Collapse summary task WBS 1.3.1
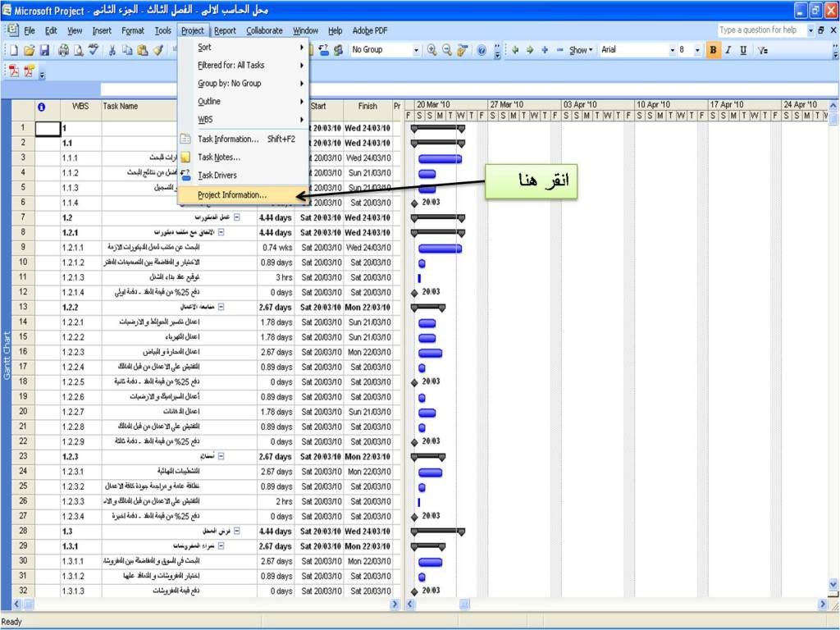 point(221,546)
